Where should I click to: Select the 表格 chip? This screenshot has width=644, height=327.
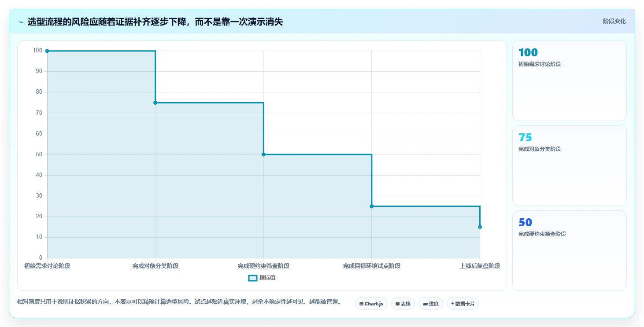[x=403, y=304]
